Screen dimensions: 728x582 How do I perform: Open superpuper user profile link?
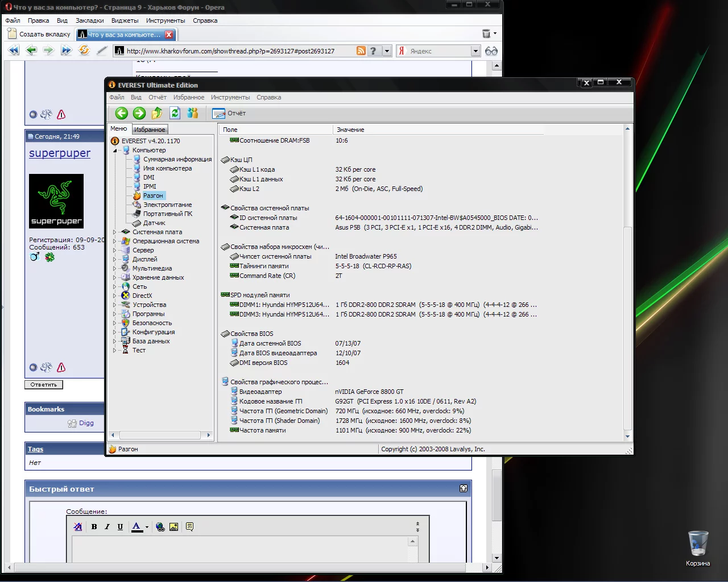[x=60, y=153]
